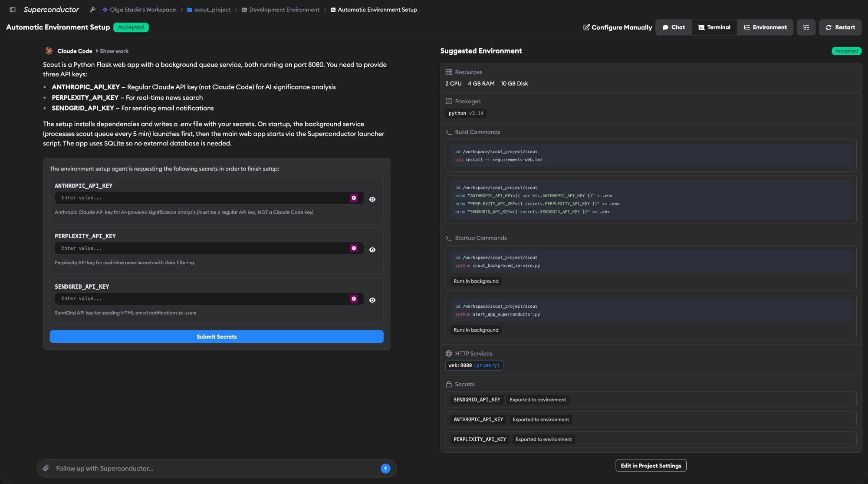Select the PERPLEXITY_API_KEY secret row label
The height and width of the screenshot is (484, 868).
[480, 439]
